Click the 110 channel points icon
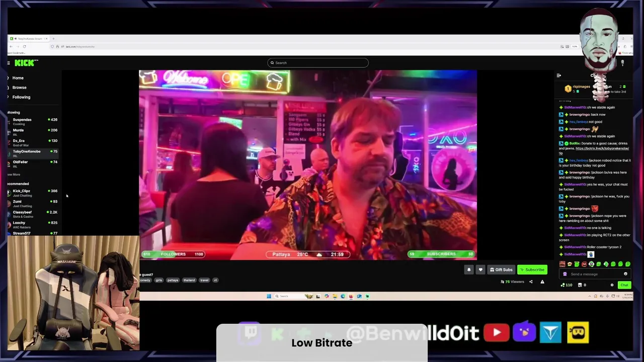The width and height of the screenshot is (644, 362). click(x=567, y=285)
